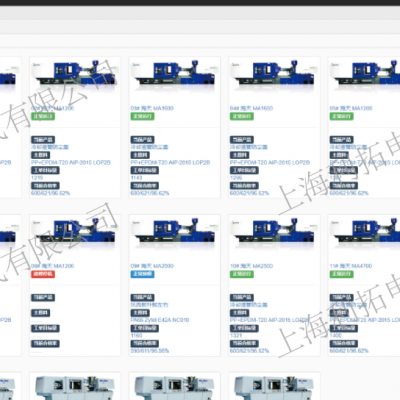Screen dimensions: 400x400
Task: Select material PP+EPDM-T20 text on 03# card
Action: tap(170, 162)
